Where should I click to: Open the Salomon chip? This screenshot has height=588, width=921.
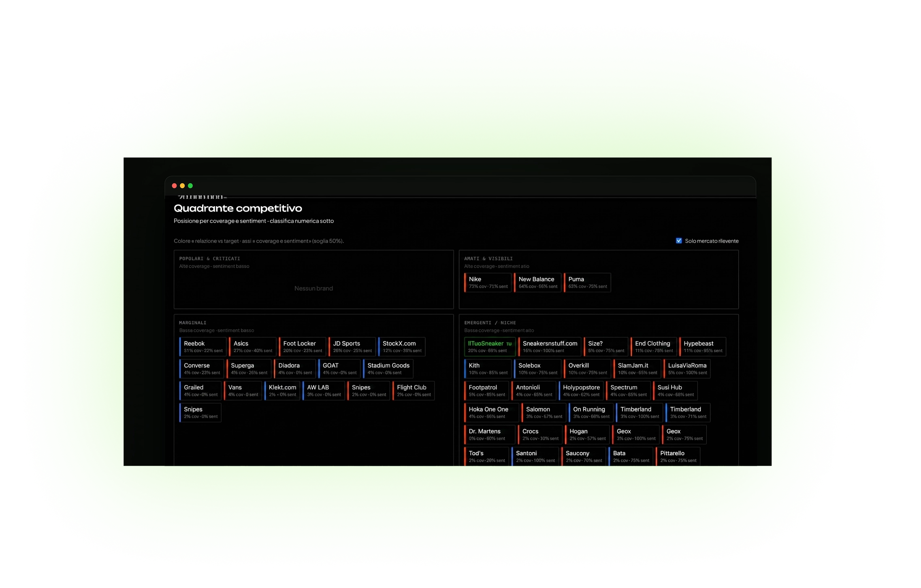(x=544, y=412)
